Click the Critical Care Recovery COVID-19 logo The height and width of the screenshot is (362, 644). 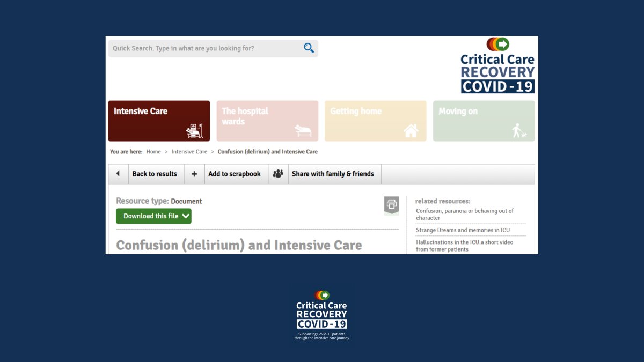click(x=497, y=64)
